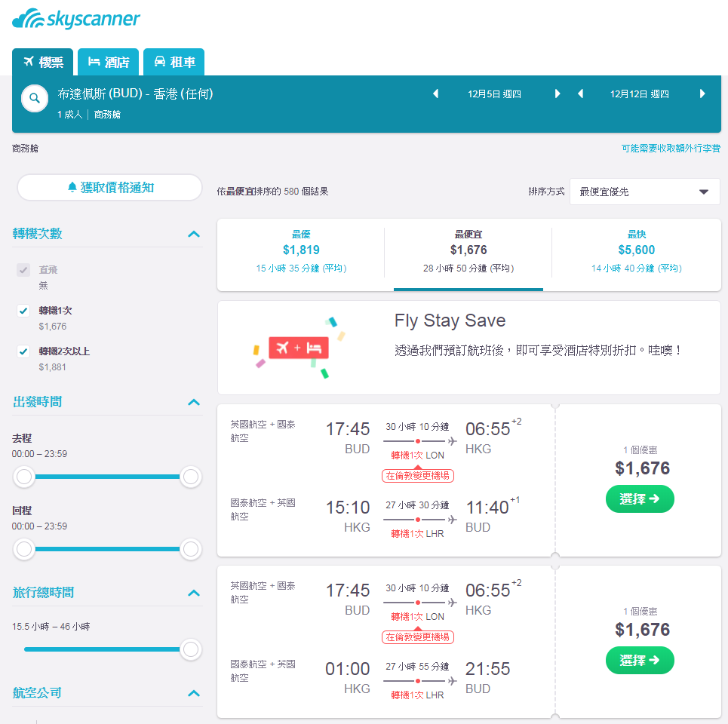Screen dimensions: 728x724
Task: Open the 最便宜優先 sort order dropdown
Action: tap(645, 192)
